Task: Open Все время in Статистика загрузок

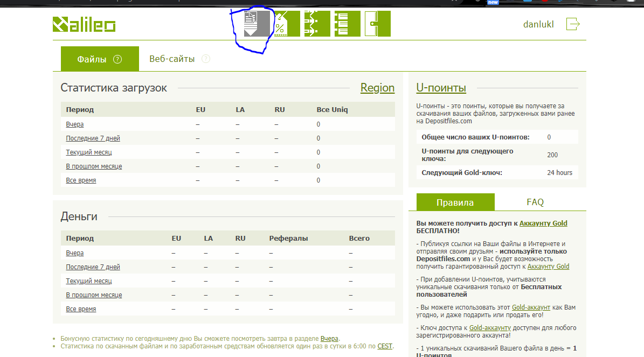Action: click(x=81, y=180)
